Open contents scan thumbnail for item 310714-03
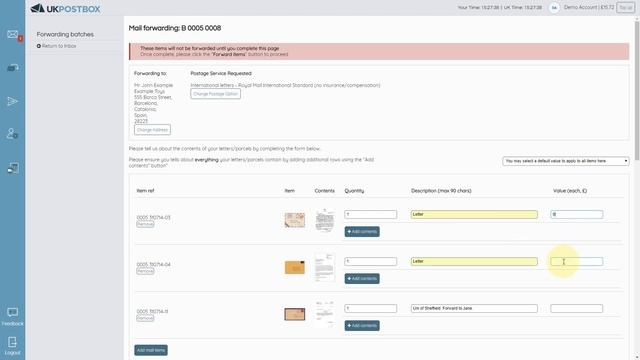The height and width of the screenshot is (360, 640). tap(325, 220)
